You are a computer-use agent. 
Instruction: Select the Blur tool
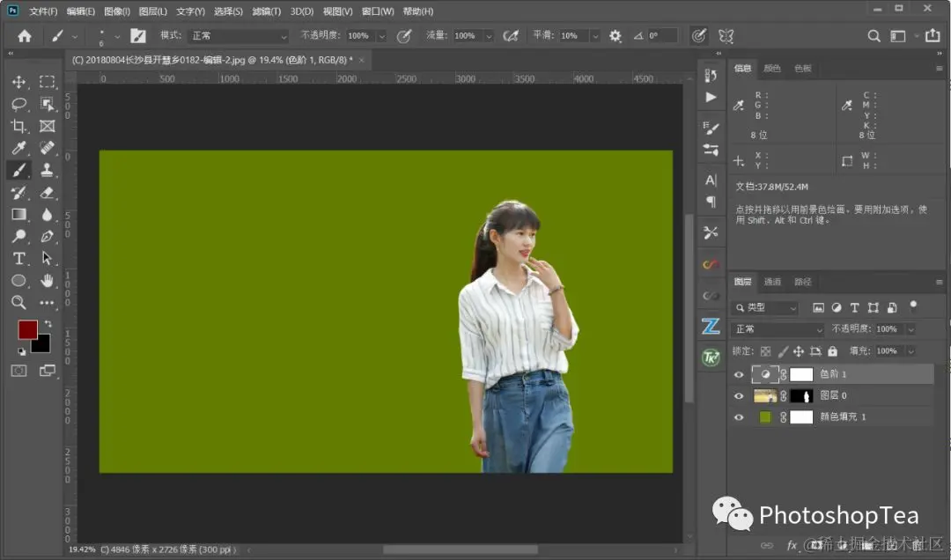point(47,214)
